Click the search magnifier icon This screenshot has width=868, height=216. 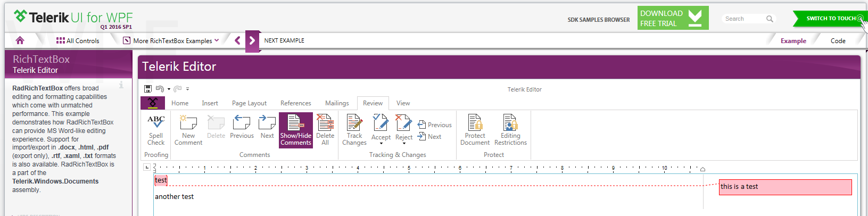pyautogui.click(x=770, y=19)
